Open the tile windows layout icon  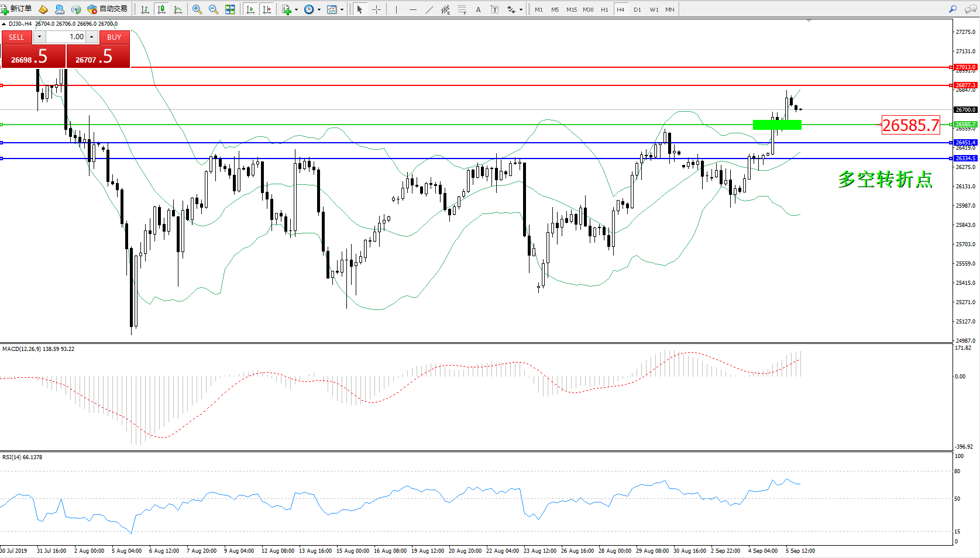pos(230,9)
